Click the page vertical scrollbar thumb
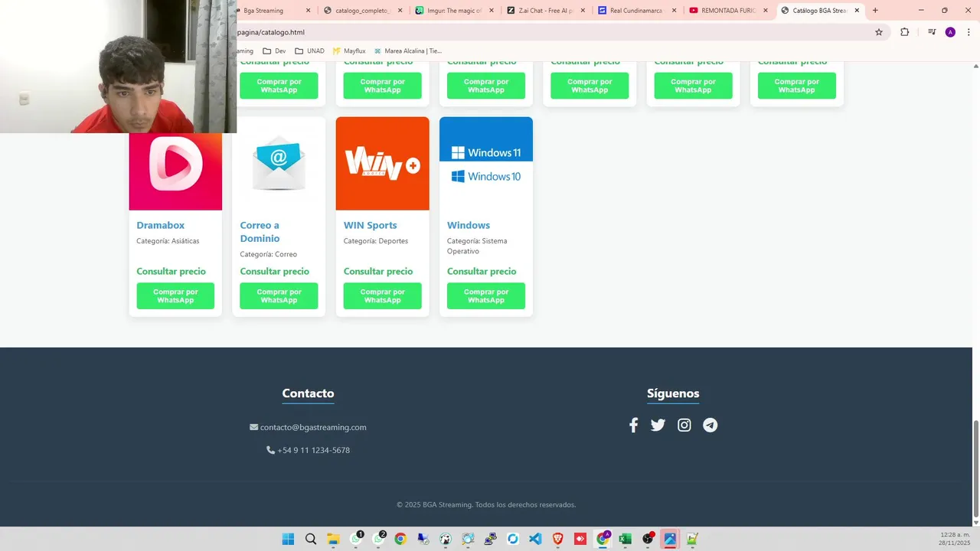The height and width of the screenshot is (551, 980). click(975, 468)
